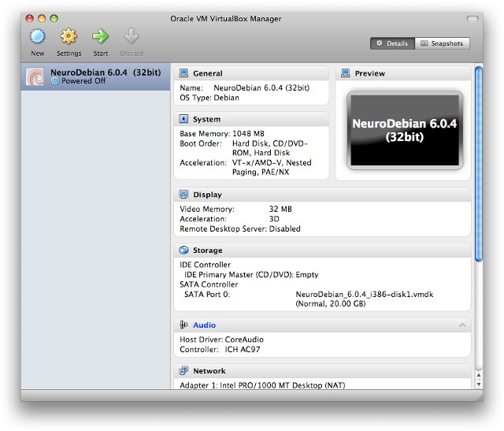The height and width of the screenshot is (431, 504).
Task: Open General settings via header title
Action: tap(208, 73)
